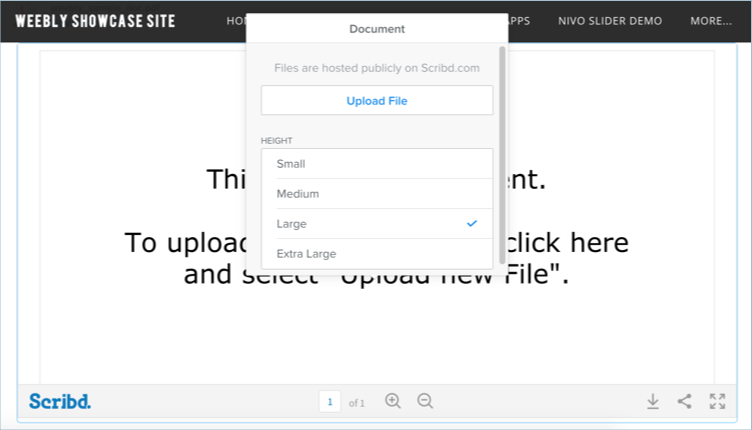Click the Document popup scrollbar
Screen dimensions: 752x430
(x=502, y=150)
